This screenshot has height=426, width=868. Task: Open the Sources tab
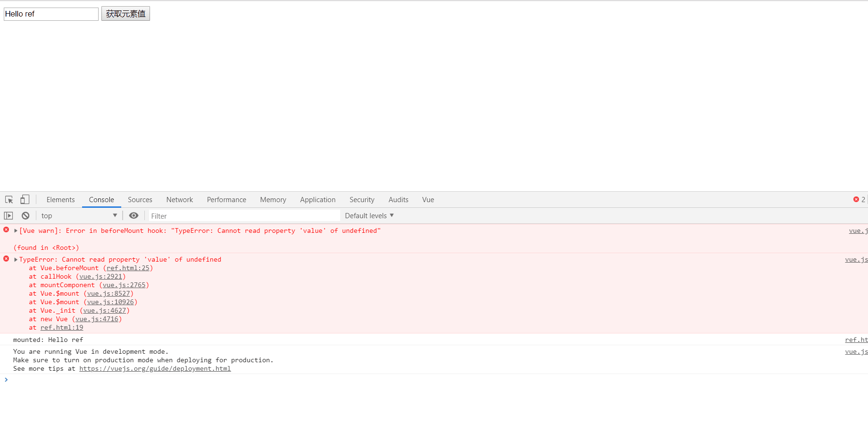pos(140,200)
